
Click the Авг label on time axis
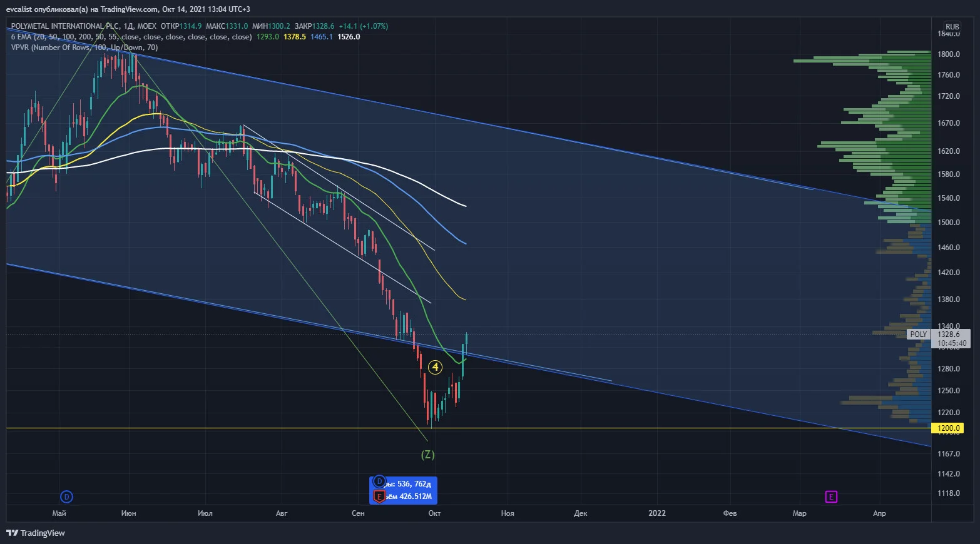click(282, 513)
